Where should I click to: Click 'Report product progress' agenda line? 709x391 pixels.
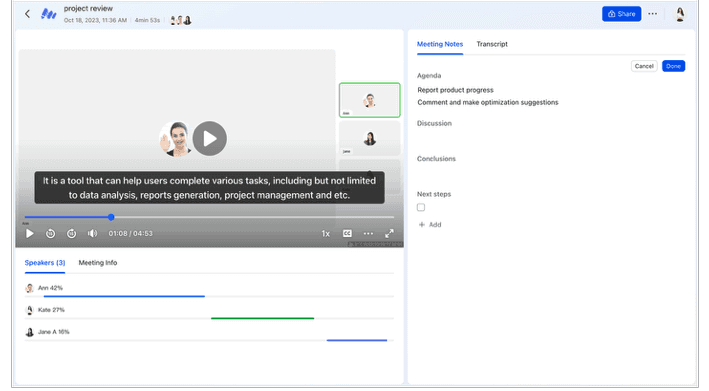pyautogui.click(x=455, y=90)
